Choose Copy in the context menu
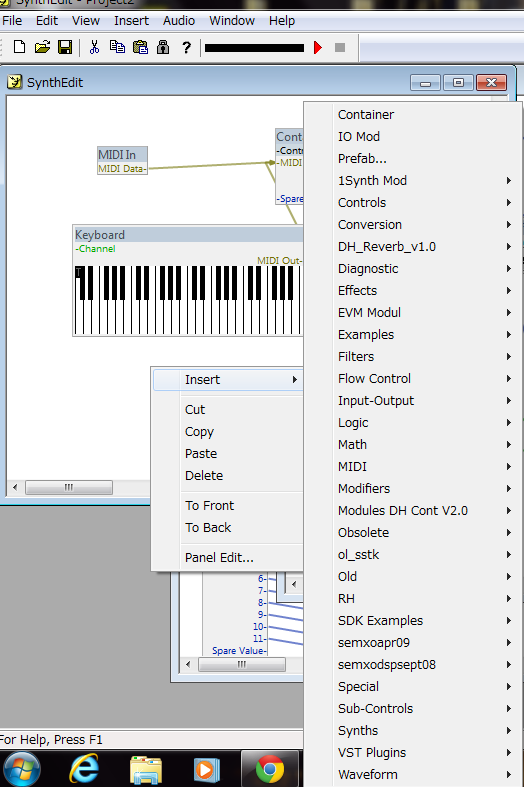Viewport: 524px width, 787px height. [x=227, y=432]
